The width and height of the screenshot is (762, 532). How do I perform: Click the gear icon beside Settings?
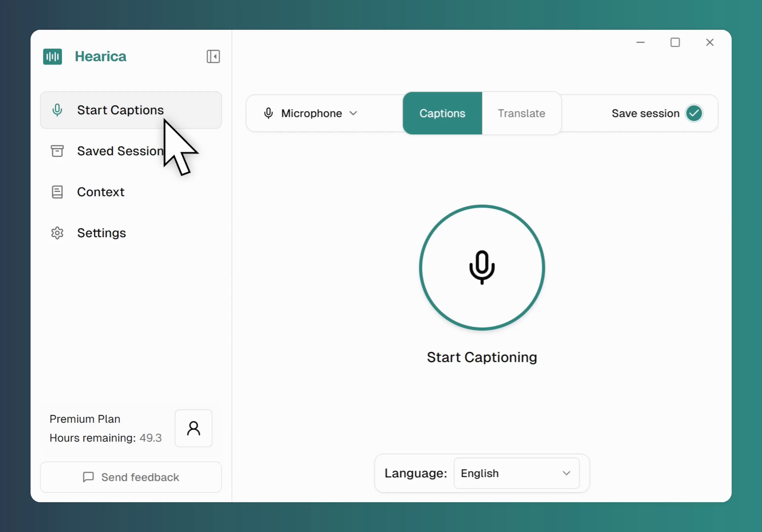point(57,233)
